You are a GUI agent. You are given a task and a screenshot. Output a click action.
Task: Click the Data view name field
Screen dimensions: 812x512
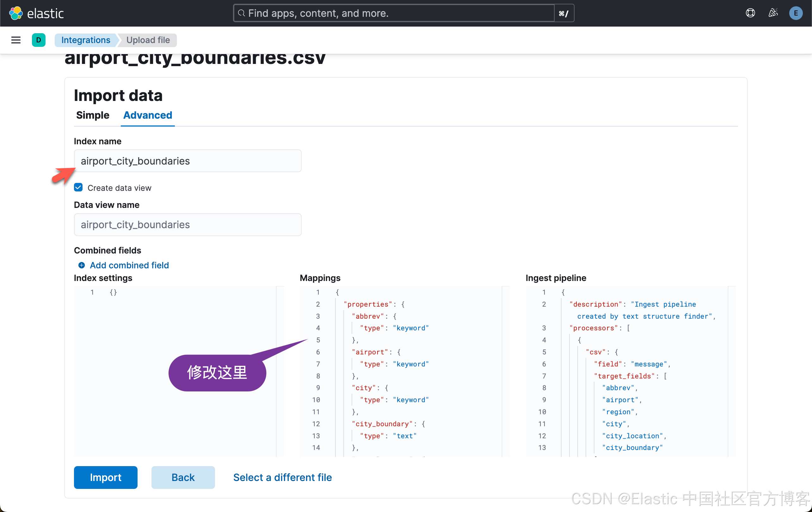pos(188,225)
